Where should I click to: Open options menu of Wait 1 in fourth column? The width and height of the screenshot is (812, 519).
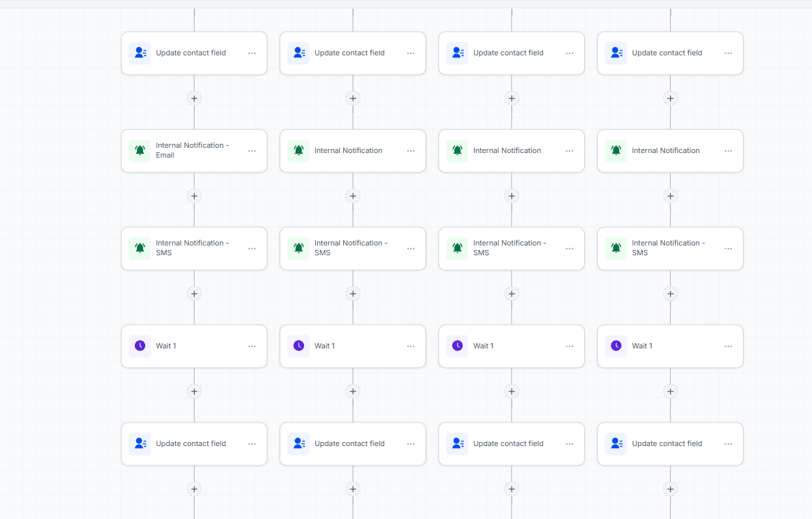pyautogui.click(x=729, y=346)
